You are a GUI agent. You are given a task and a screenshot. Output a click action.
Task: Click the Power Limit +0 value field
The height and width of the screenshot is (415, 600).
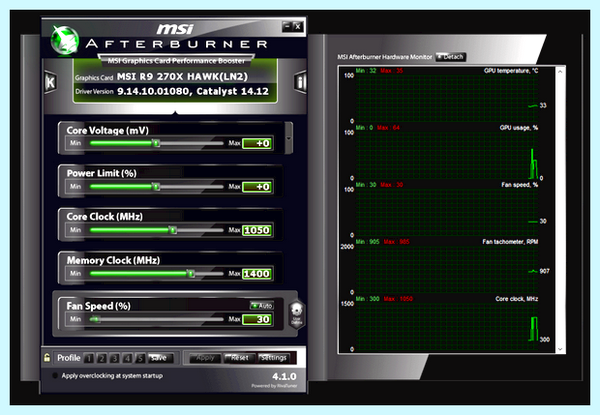point(258,187)
